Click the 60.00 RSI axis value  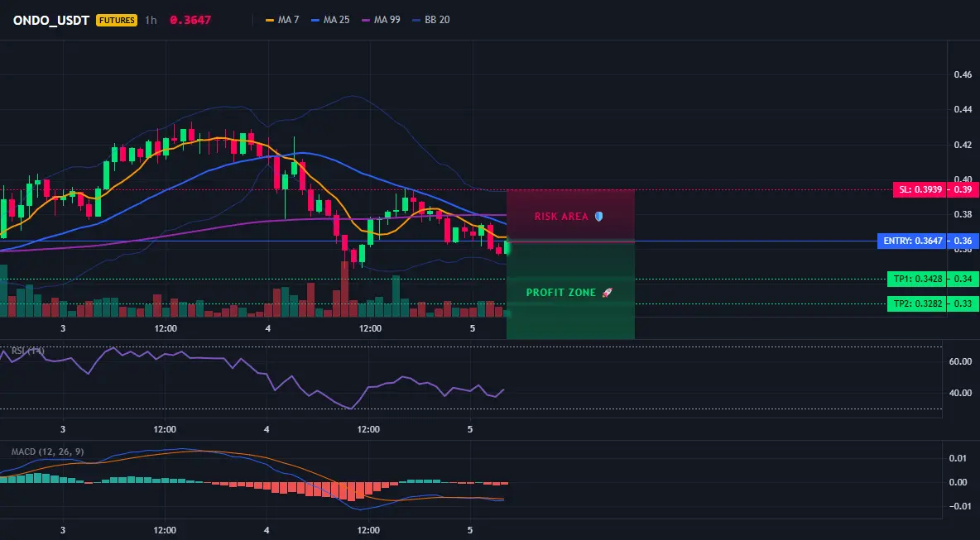[960, 361]
